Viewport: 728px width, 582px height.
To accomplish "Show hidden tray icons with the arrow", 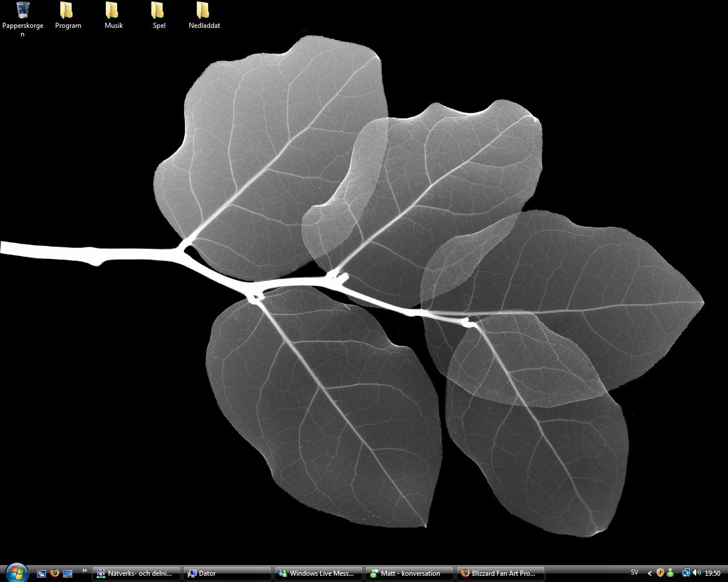I will click(650, 573).
